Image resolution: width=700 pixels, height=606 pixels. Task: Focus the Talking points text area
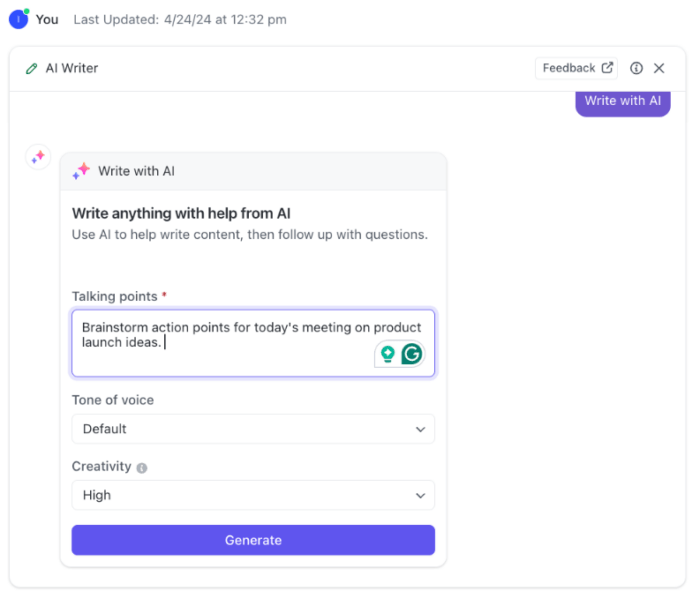(220, 342)
